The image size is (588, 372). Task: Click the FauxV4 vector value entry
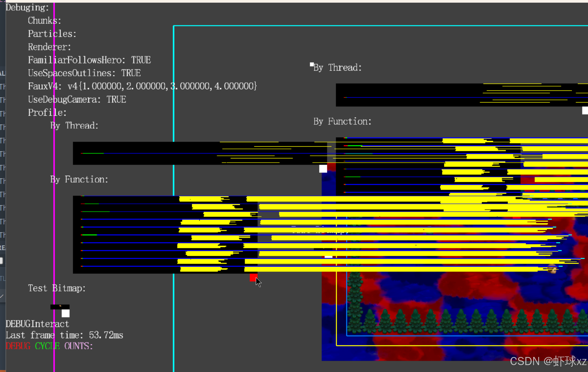142,86
